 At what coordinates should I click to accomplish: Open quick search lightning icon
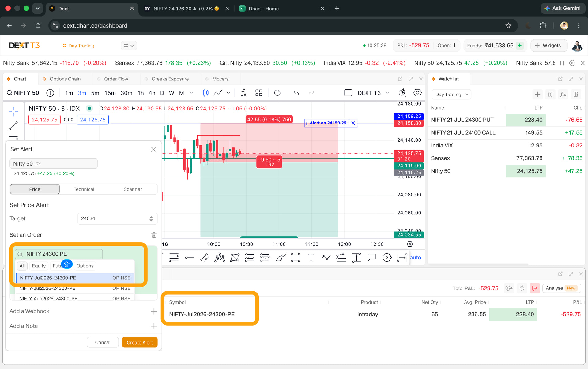[x=402, y=93]
